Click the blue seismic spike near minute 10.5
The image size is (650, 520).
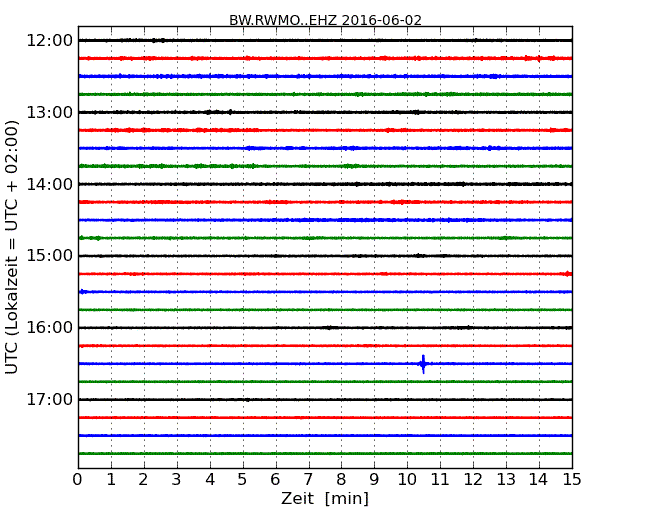coord(423,364)
